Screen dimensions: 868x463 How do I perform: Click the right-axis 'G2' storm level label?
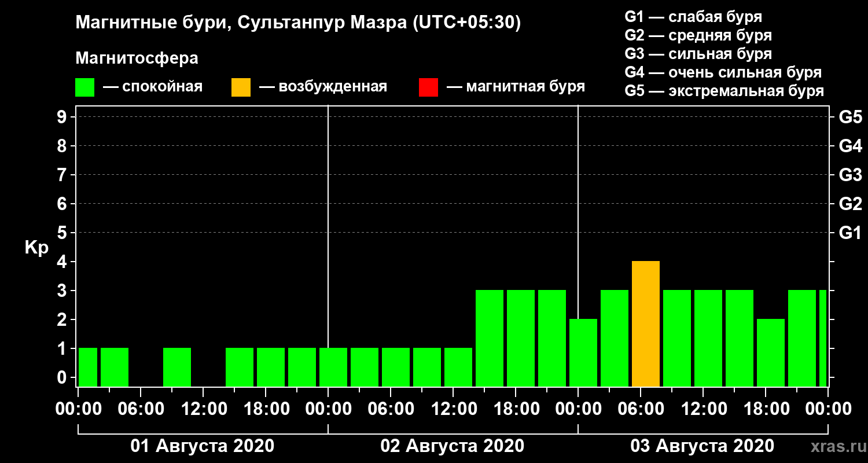tap(850, 204)
